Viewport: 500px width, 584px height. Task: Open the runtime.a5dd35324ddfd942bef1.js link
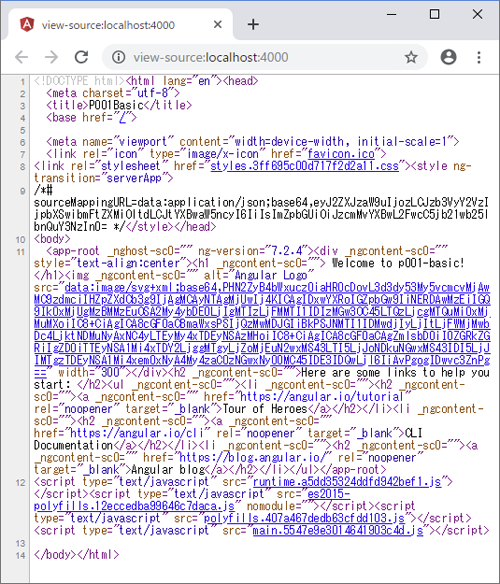[347, 482]
